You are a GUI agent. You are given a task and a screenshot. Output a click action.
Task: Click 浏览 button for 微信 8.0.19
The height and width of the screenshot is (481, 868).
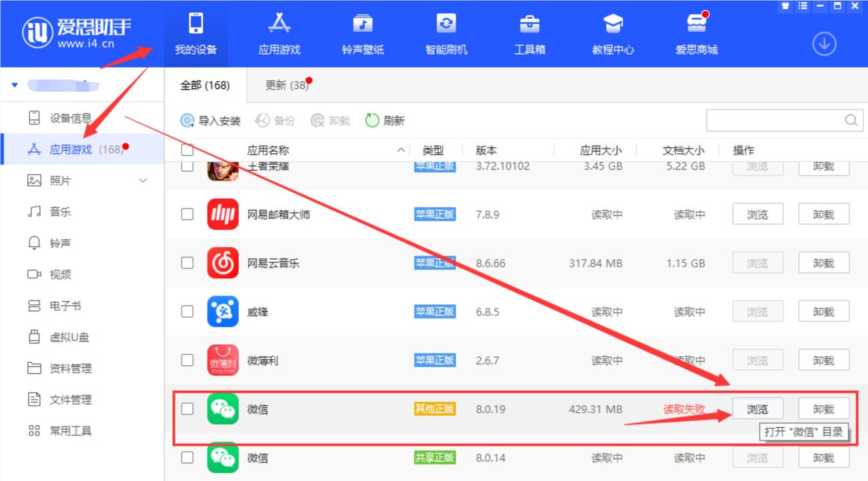coord(757,409)
